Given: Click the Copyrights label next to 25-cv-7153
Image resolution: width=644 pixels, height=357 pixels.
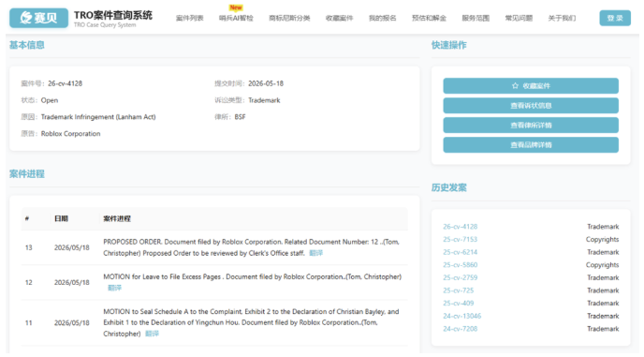Looking at the screenshot, I should (x=602, y=239).
